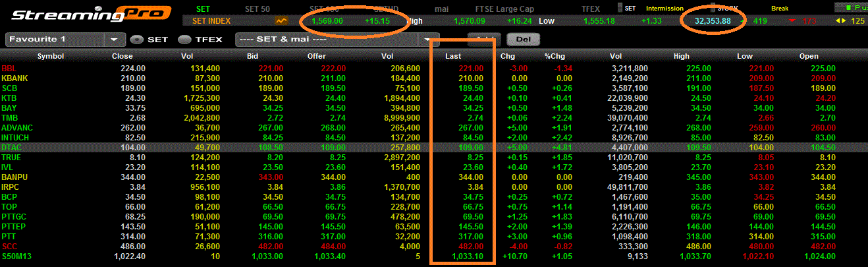The height and width of the screenshot is (267, 868).
Task: Click the Last column header
Action: pos(452,56)
